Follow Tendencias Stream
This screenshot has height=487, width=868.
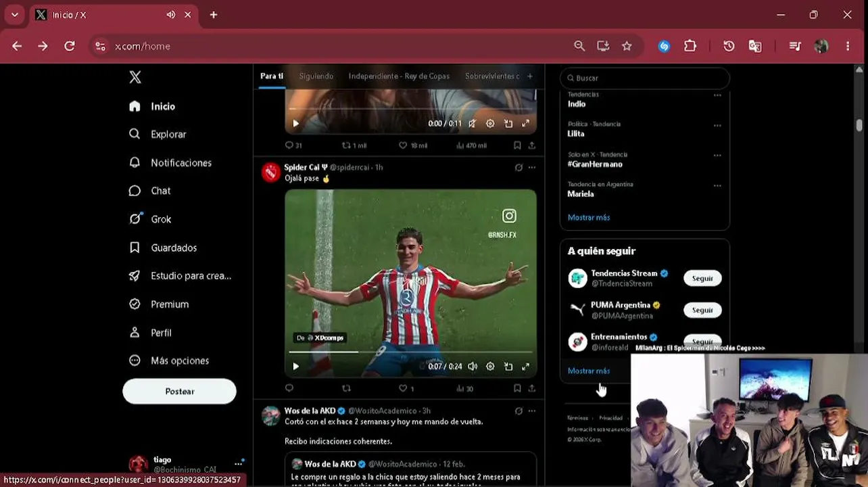pyautogui.click(x=702, y=278)
